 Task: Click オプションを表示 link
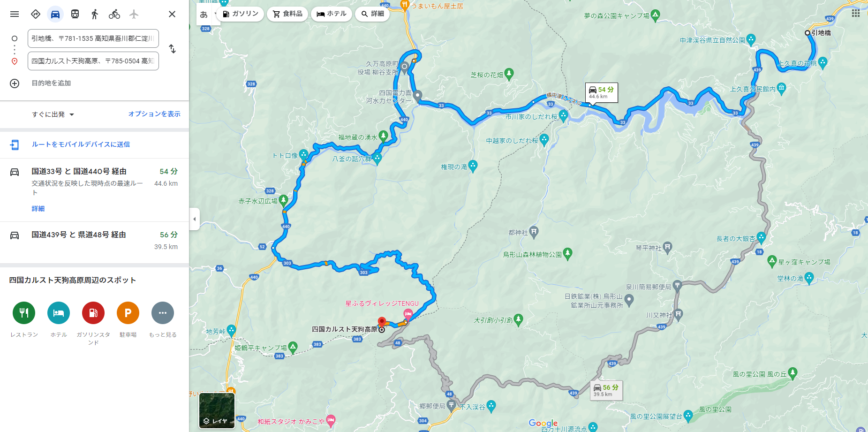[154, 114]
